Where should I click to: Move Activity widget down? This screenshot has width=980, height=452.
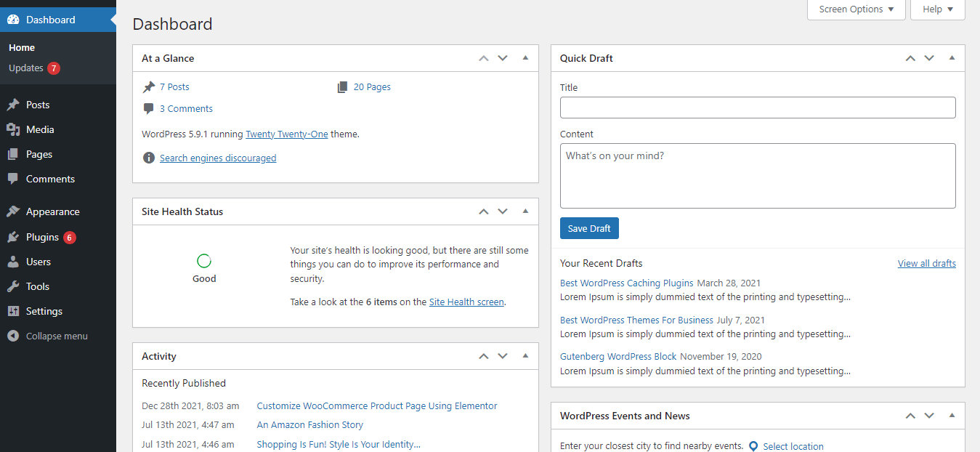point(503,356)
